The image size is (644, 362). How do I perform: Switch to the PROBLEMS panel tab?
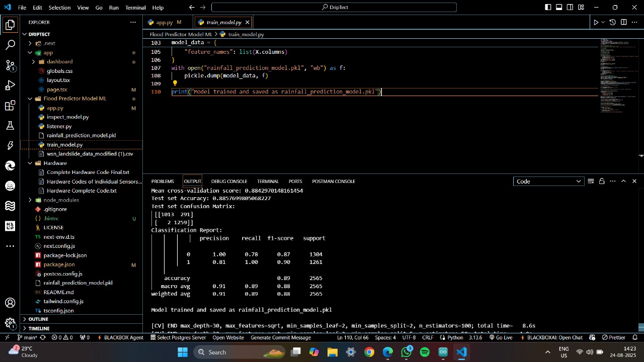pos(163,181)
